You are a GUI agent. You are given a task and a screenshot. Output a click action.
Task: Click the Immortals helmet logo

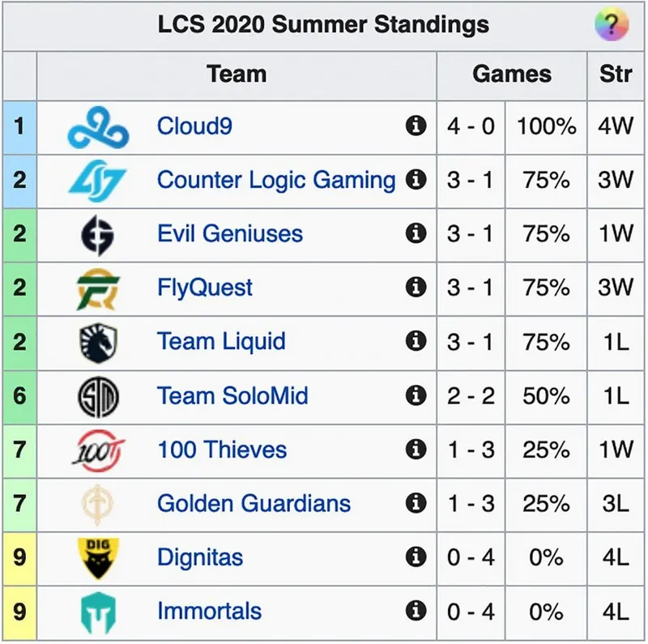click(x=98, y=611)
